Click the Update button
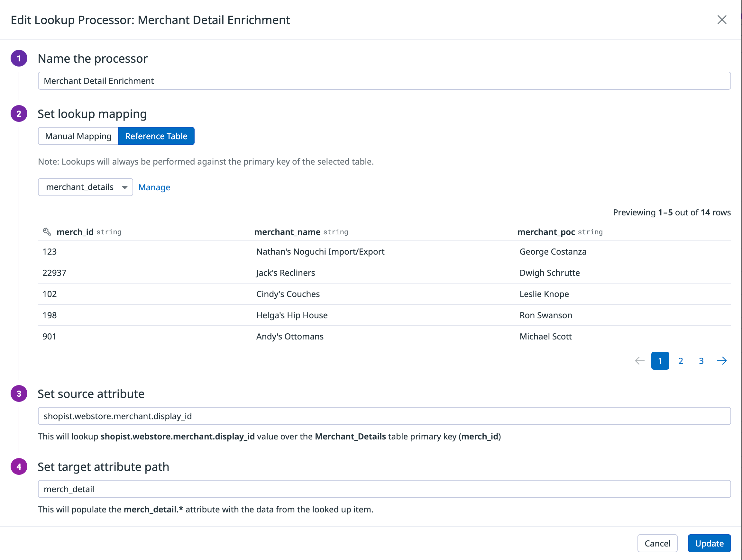742x560 pixels. 709,543
